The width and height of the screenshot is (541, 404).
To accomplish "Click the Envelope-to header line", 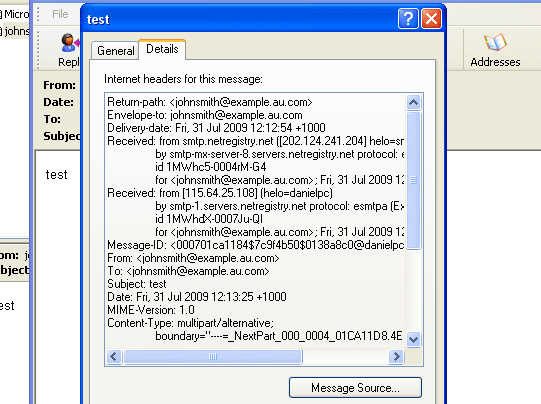I will [x=205, y=115].
